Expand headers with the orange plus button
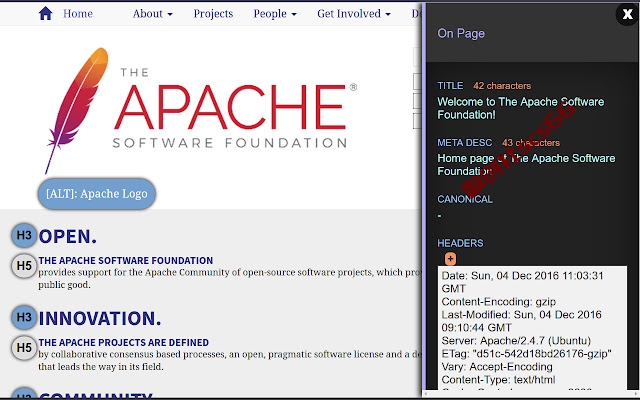640x400 pixels. point(450,258)
